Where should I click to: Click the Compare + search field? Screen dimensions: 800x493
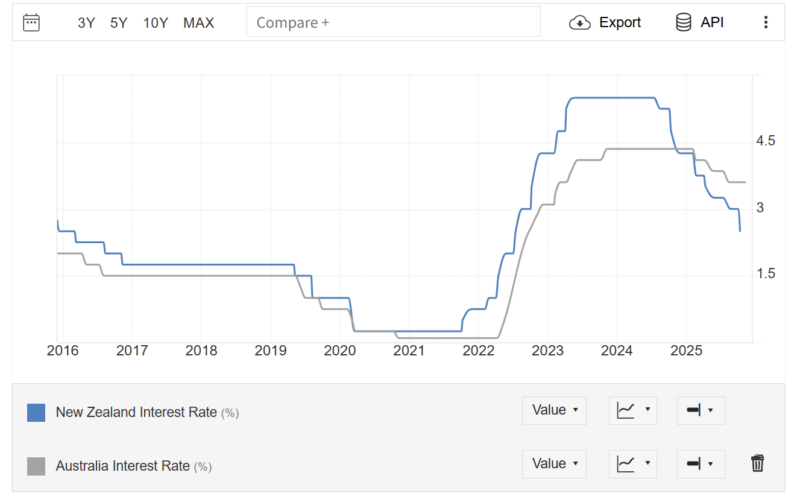tap(393, 22)
